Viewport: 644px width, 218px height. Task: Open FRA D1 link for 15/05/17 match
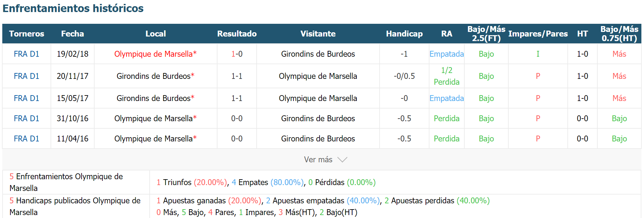click(x=26, y=98)
